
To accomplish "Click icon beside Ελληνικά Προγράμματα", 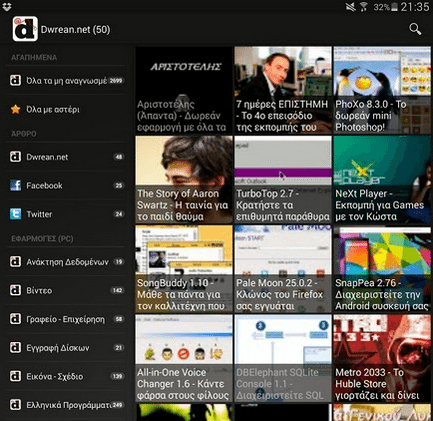I will pyautogui.click(x=15, y=405).
